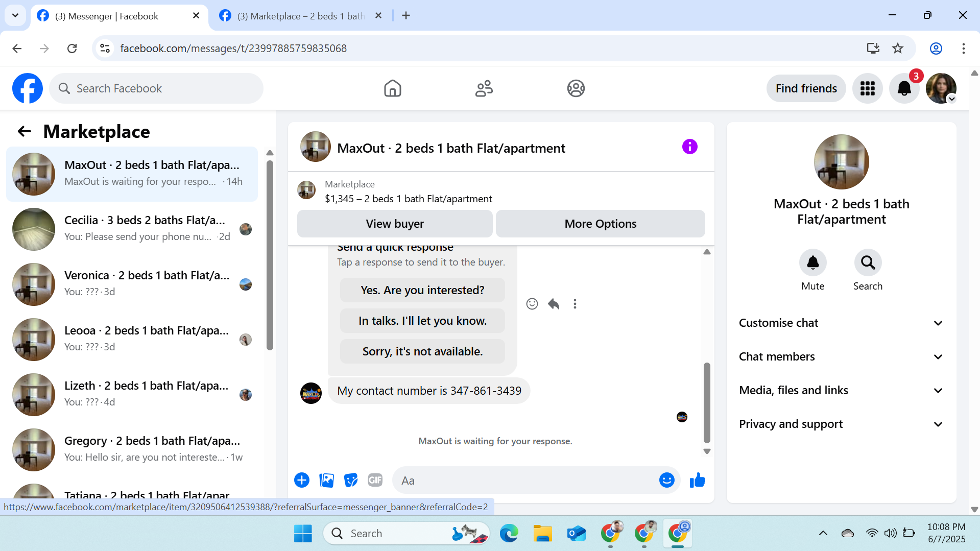Open the emoji picker in message box
Image resolution: width=980 pixels, height=551 pixels.
click(666, 480)
